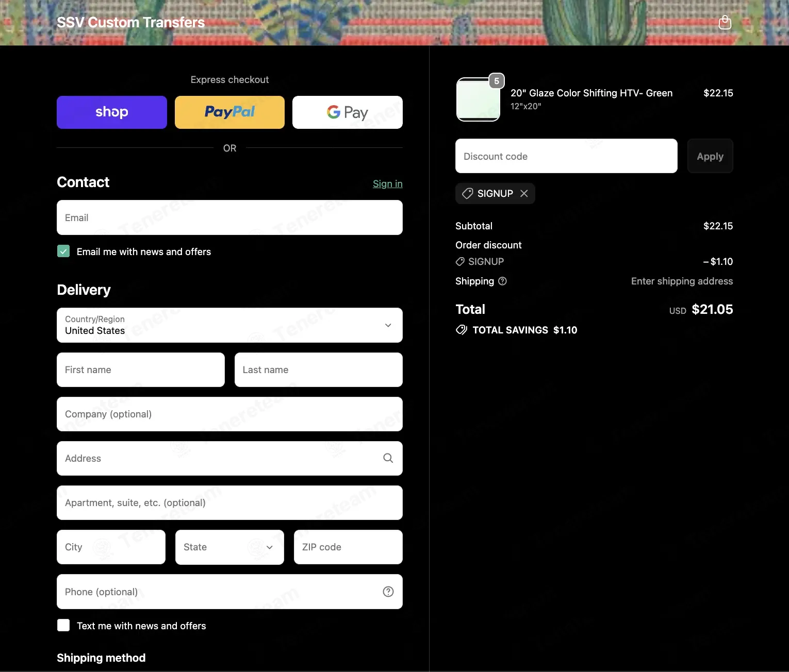
Task: Focus the Address field
Action: coord(229,458)
